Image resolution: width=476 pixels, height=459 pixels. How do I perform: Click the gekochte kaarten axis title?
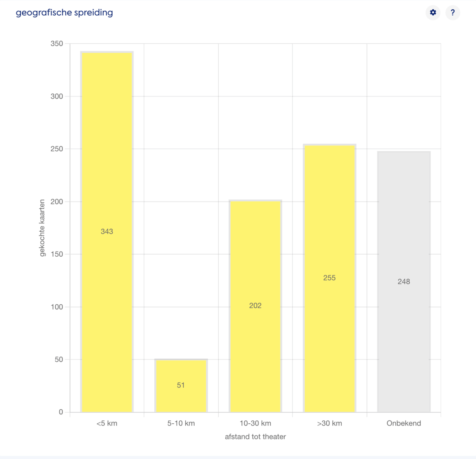42,228
